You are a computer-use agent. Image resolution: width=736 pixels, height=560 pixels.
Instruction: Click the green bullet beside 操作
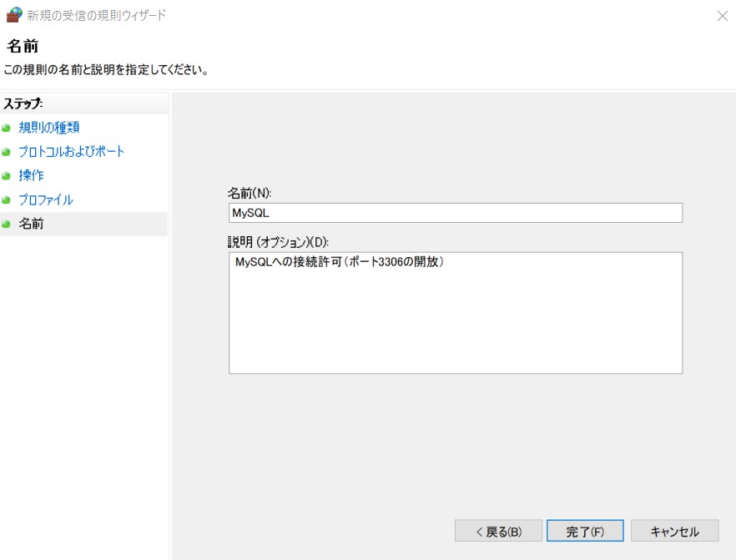point(6,176)
